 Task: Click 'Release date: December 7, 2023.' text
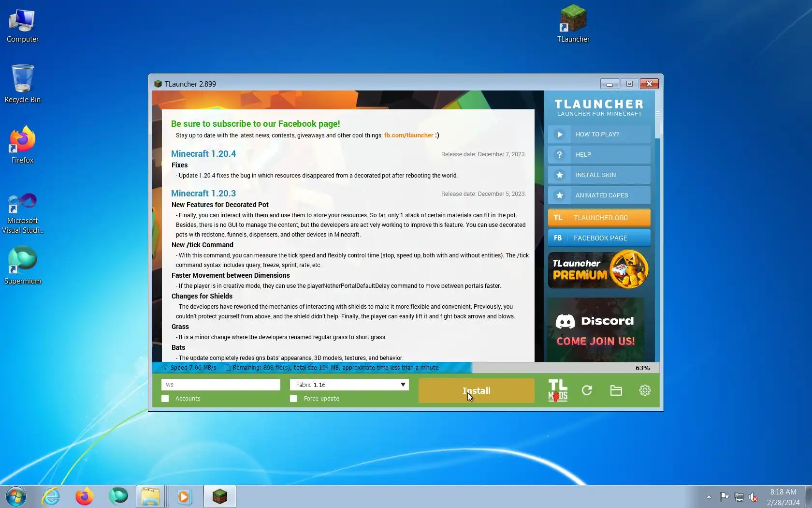(x=483, y=154)
